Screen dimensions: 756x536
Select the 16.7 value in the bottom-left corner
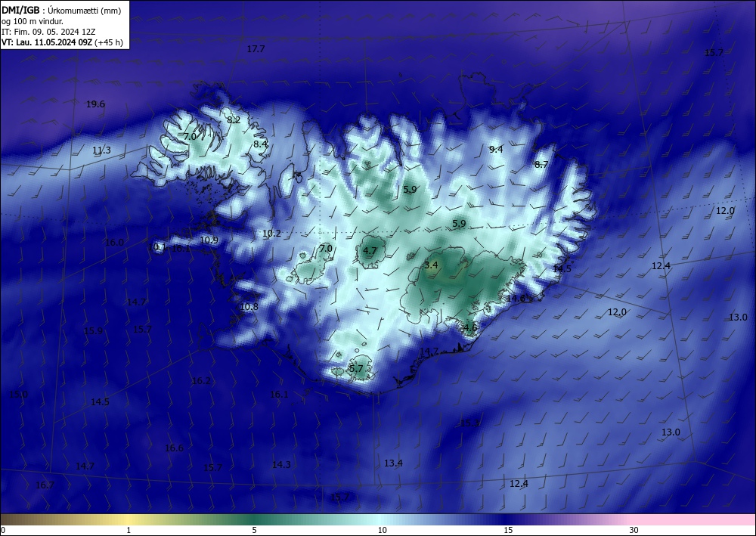click(x=45, y=485)
